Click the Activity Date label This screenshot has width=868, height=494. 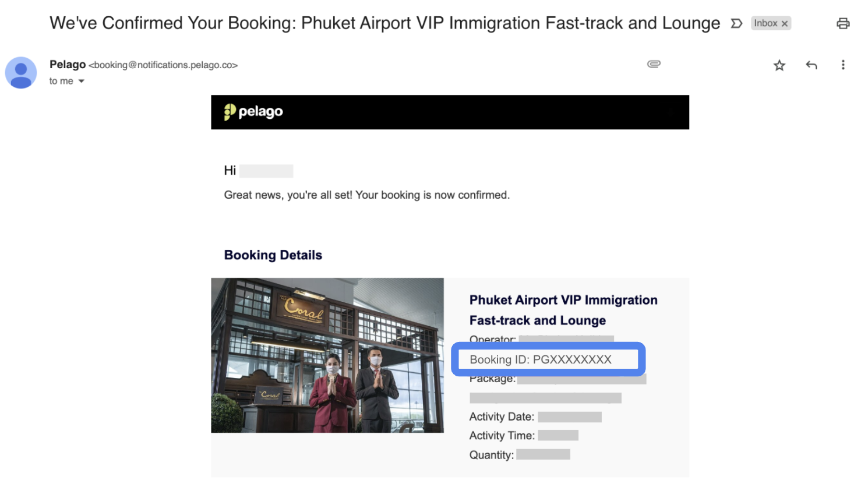[x=502, y=417]
